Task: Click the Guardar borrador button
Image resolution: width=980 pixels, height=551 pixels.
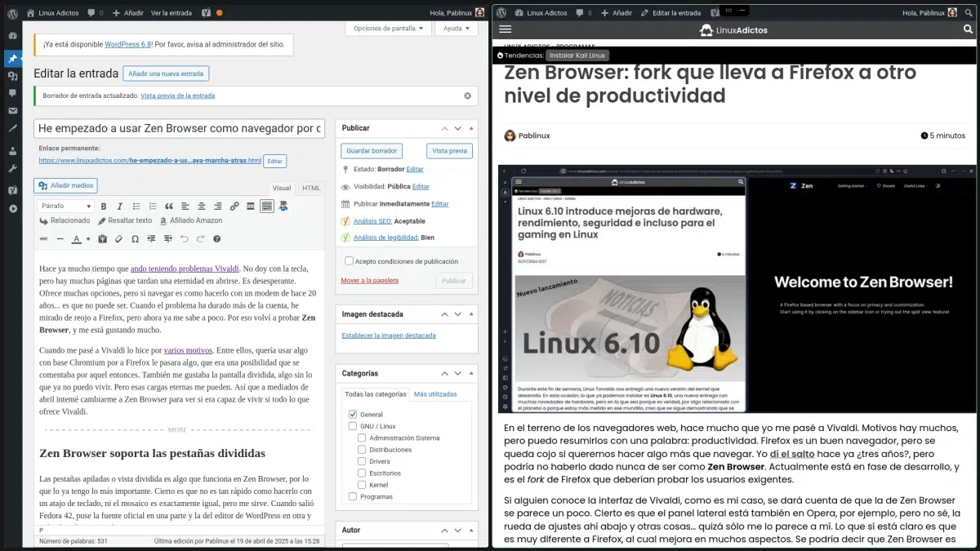Action: coord(372,151)
